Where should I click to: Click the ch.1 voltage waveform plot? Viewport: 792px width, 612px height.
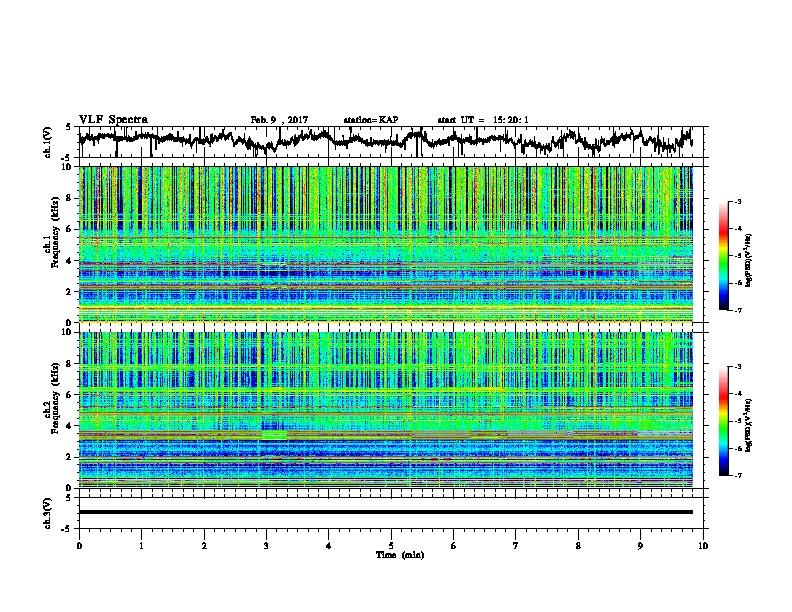(x=393, y=142)
